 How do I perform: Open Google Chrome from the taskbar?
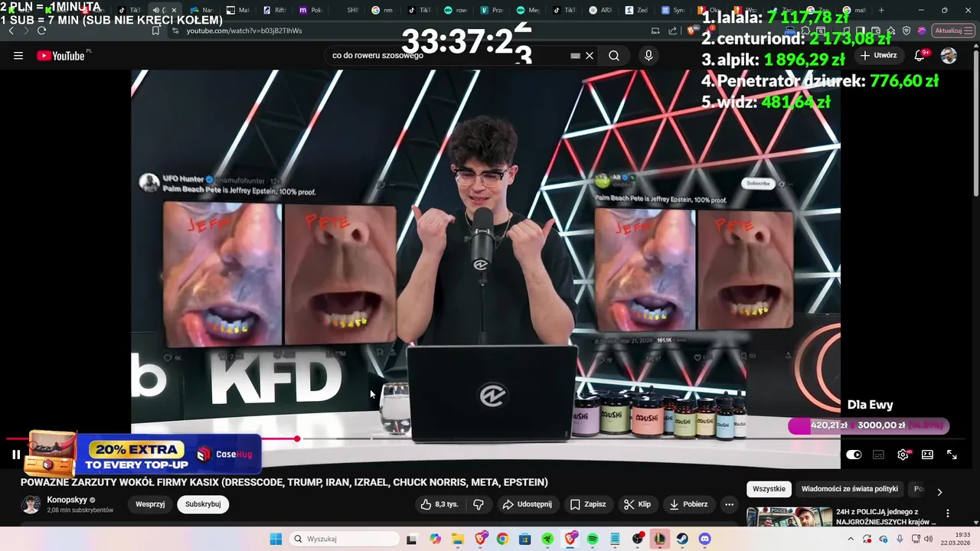tap(502, 539)
